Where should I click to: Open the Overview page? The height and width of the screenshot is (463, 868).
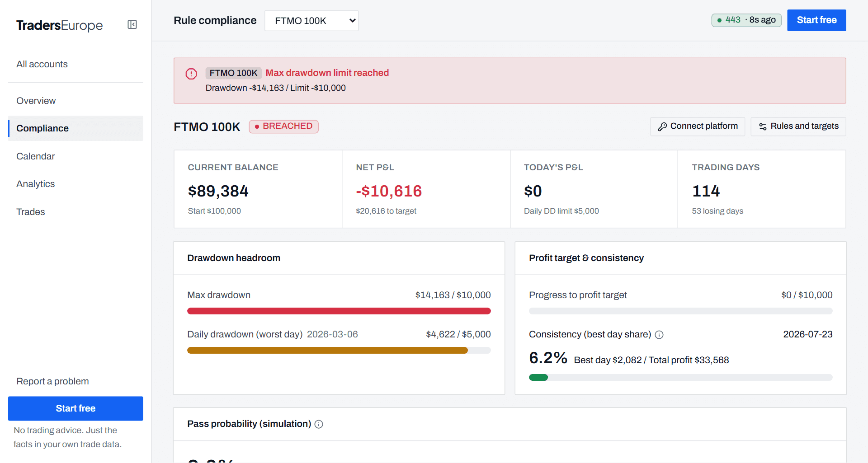pos(36,101)
